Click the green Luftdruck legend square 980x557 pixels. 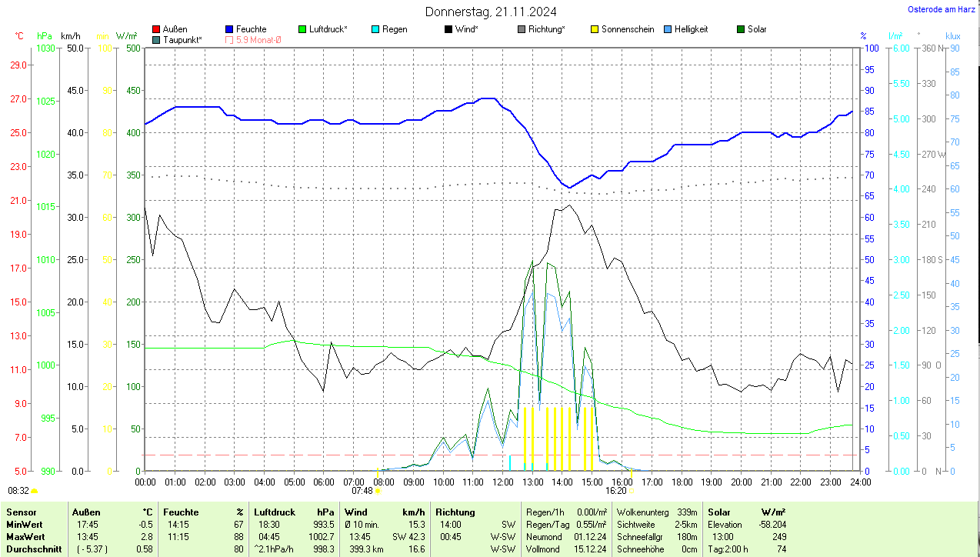pyautogui.click(x=302, y=29)
